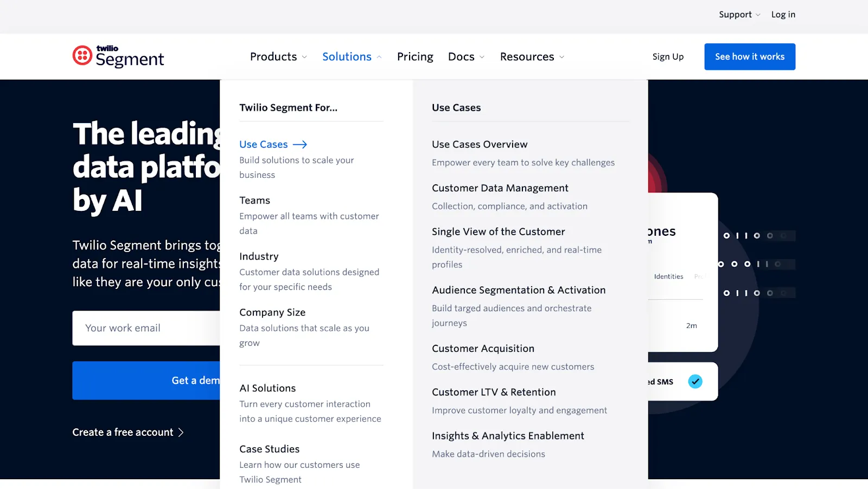Viewport: 868px width, 489px height.
Task: Open Customer Data Management use case
Action: [500, 188]
